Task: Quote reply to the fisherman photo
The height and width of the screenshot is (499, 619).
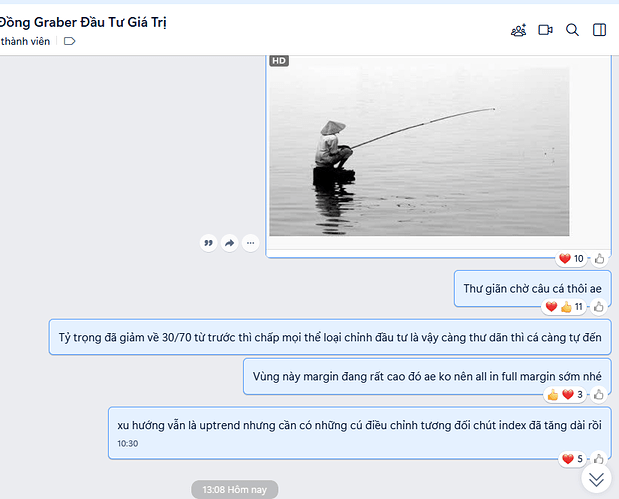Action: coord(208,242)
